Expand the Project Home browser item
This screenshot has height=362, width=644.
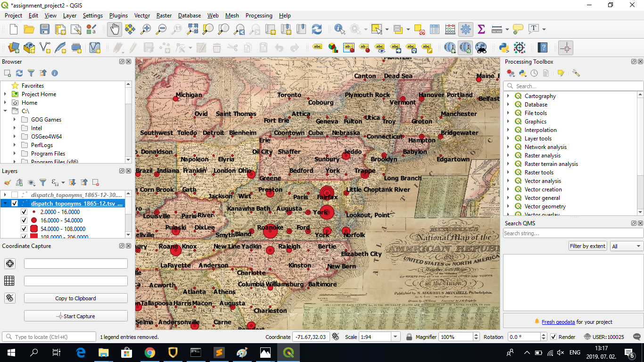5,94
